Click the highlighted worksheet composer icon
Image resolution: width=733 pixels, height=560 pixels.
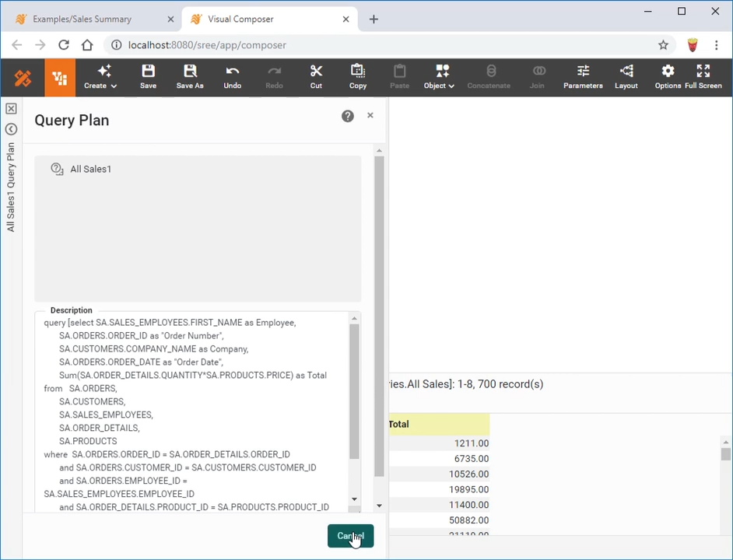point(60,78)
